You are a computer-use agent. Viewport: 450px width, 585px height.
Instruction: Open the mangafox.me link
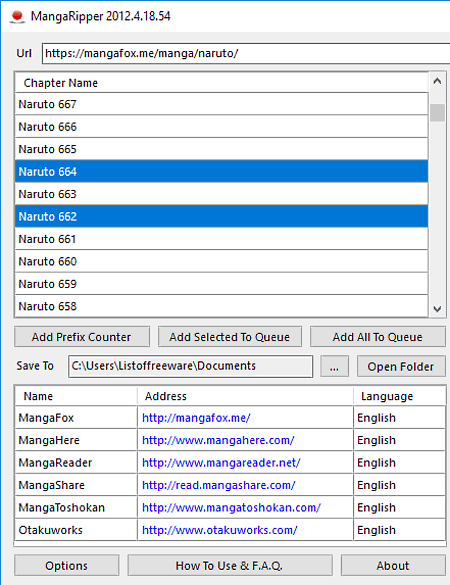[x=196, y=417]
